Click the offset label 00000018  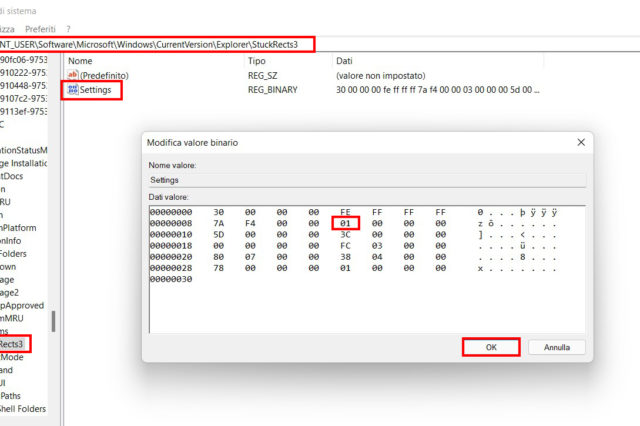(x=171, y=246)
